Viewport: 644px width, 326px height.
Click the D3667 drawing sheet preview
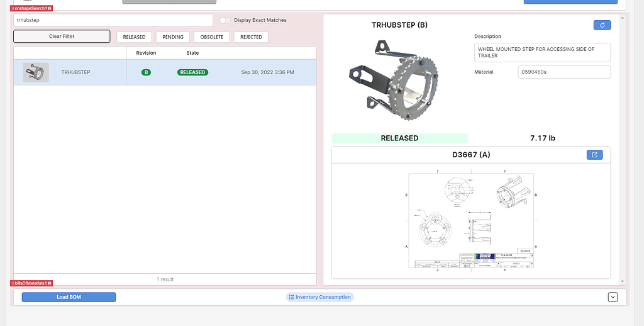click(470, 221)
